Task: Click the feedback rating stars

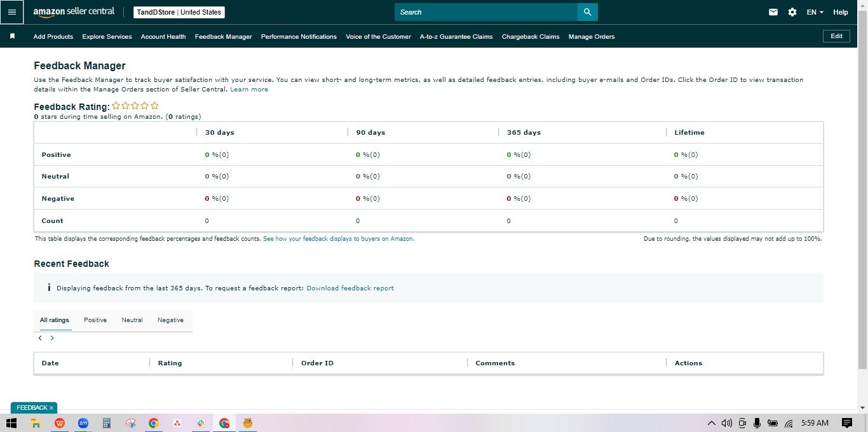Action: (x=135, y=106)
